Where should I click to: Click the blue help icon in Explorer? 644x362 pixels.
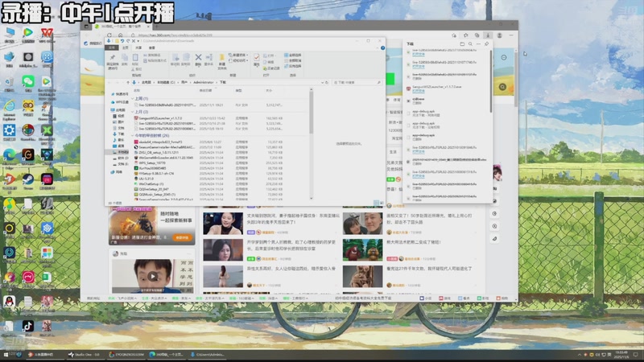(x=382, y=47)
